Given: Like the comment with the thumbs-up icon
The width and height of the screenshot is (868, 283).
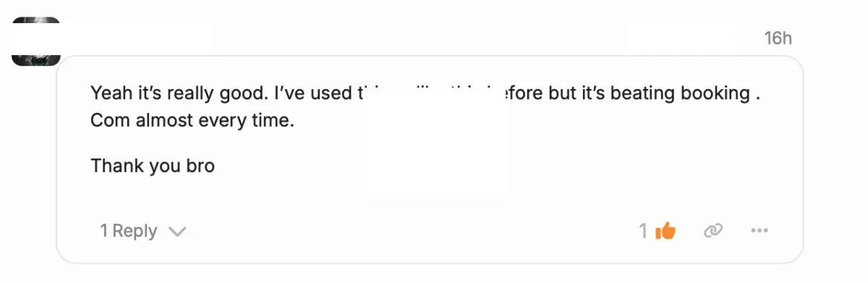Looking at the screenshot, I should pos(665,231).
